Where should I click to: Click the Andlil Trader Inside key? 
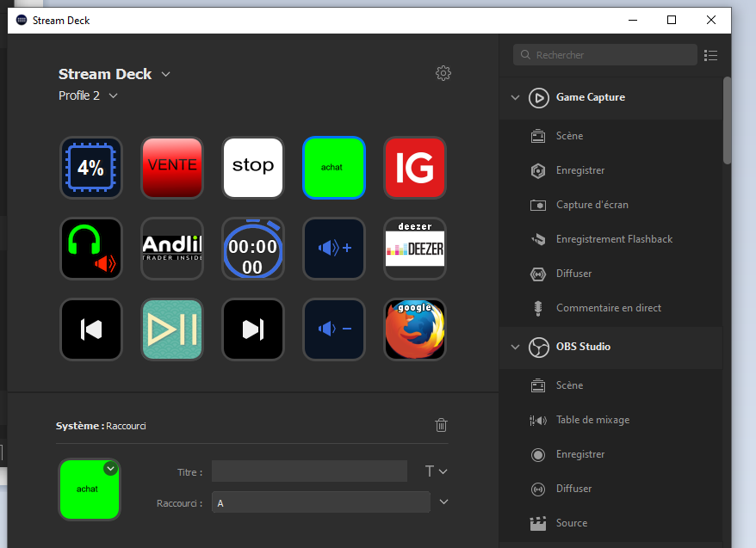pos(172,249)
